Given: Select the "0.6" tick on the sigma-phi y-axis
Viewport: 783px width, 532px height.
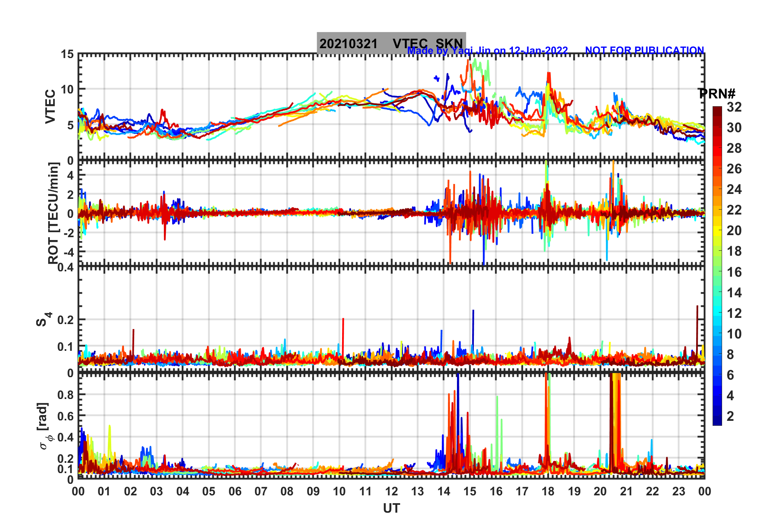Looking at the screenshot, I should tap(65, 416).
